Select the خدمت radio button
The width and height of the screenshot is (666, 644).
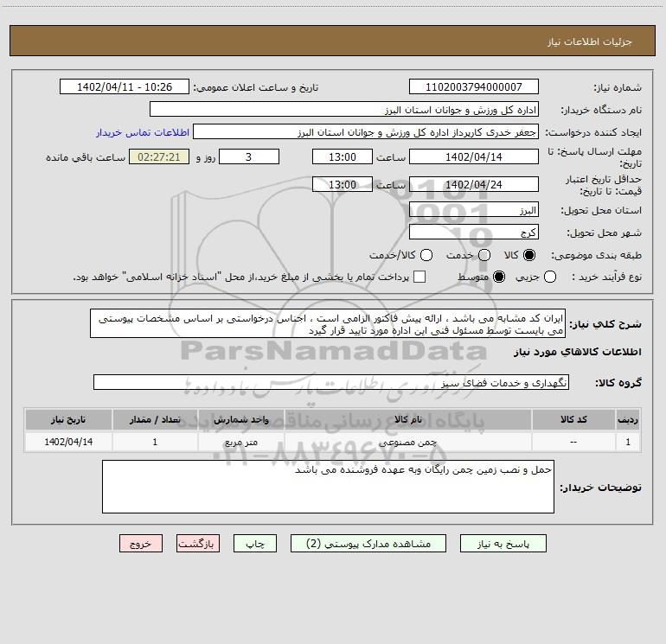pyautogui.click(x=484, y=255)
